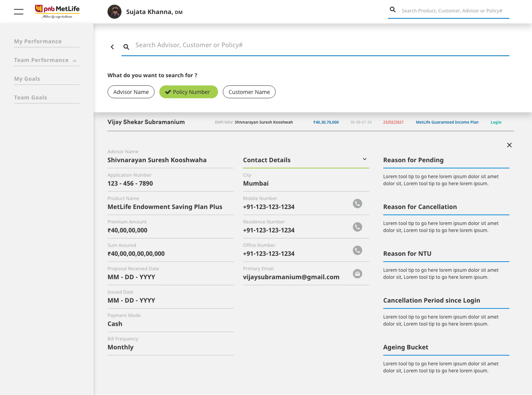Call the Office Number phone icon
This screenshot has width=532, height=395.
(x=358, y=250)
